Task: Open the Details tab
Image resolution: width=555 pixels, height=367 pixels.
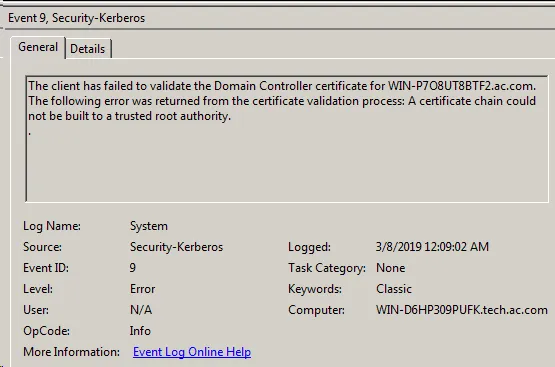Action: tap(88, 49)
